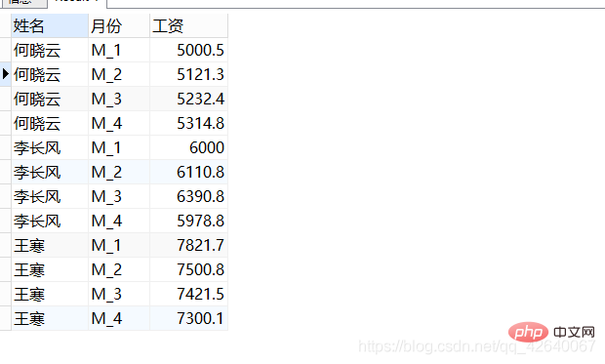Select the 6390.8 value cell
This screenshot has width=605, height=364.
189,196
